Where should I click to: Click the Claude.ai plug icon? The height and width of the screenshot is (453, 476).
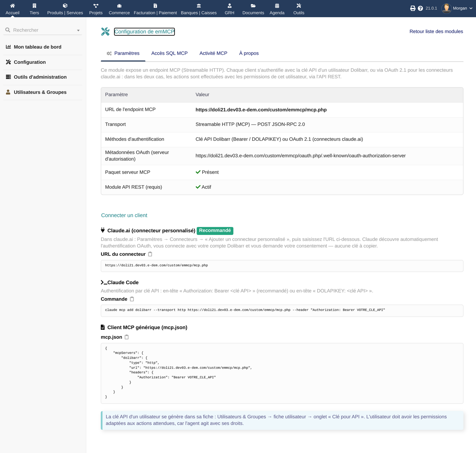103,230
